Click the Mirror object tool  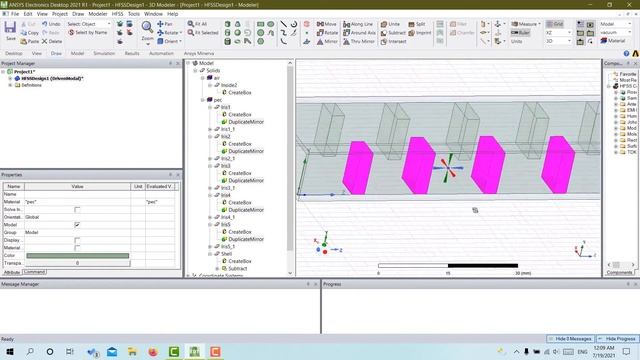[327, 41]
